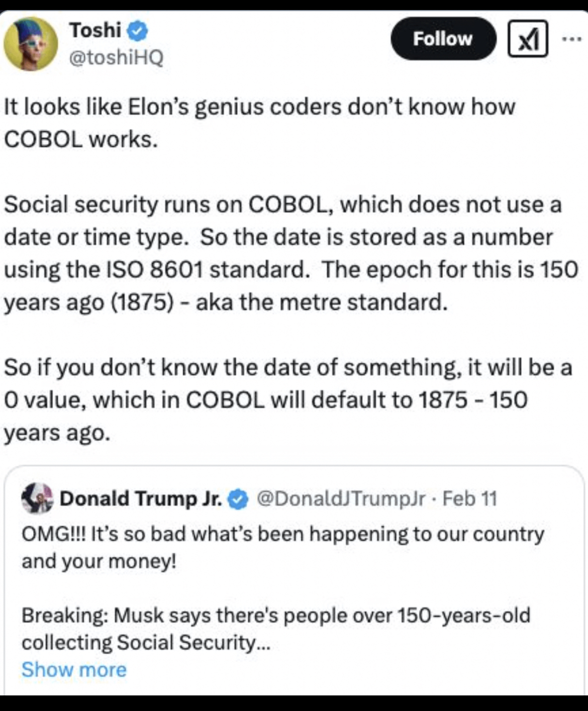Click the paragraph about the 0 value default
This screenshot has width=588, height=711.
288,400
